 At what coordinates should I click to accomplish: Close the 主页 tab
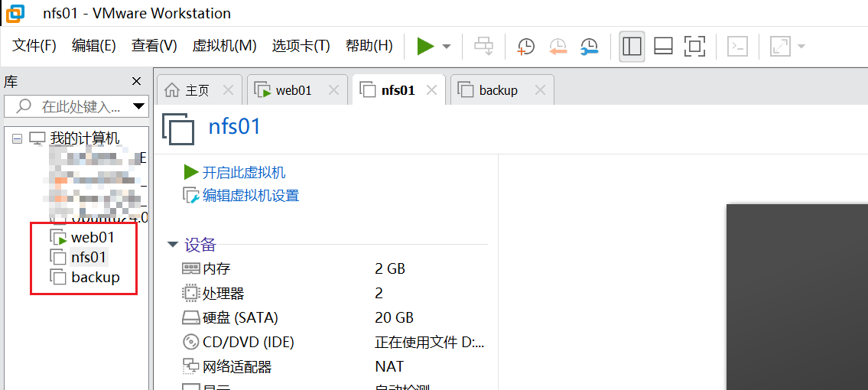click(x=228, y=90)
